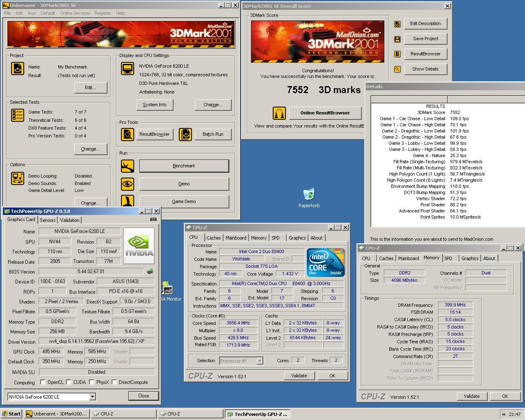This screenshot has height=420, width=525.
Task: Click the Demo eye icon
Action: (x=128, y=184)
